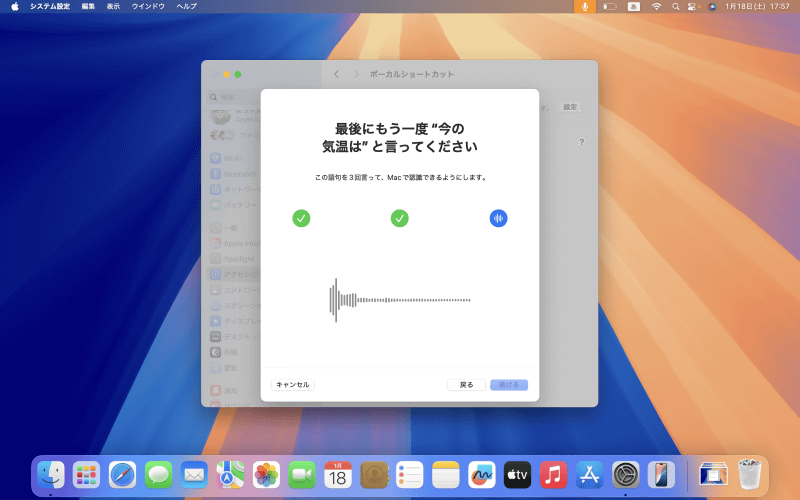
Task: Click the blue 続ける button
Action: point(509,385)
